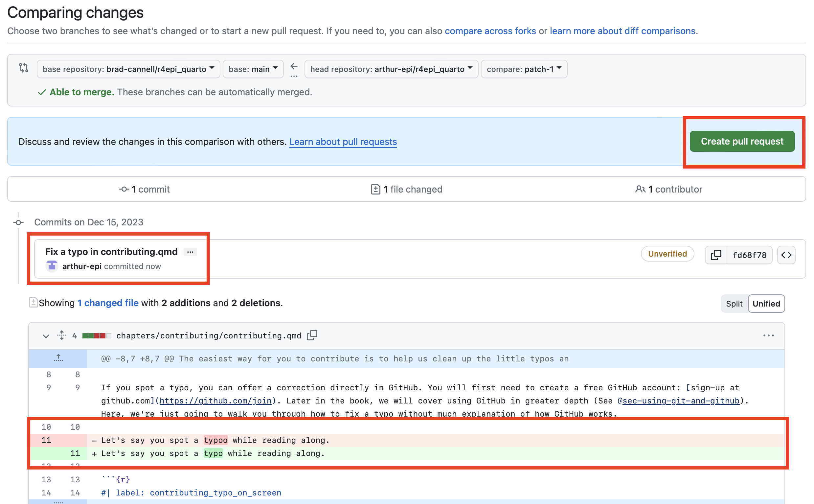Browse repository at this commit icon
The width and height of the screenshot is (814, 504).
pyautogui.click(x=786, y=255)
